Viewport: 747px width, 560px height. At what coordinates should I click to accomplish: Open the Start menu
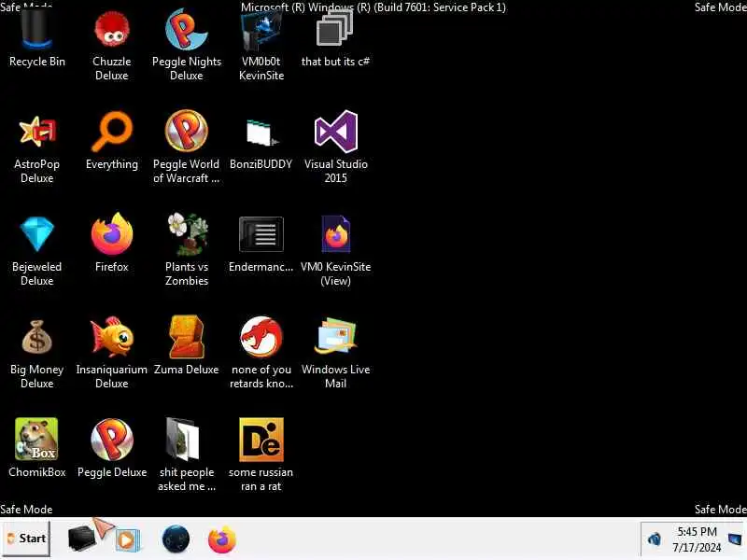click(26, 539)
